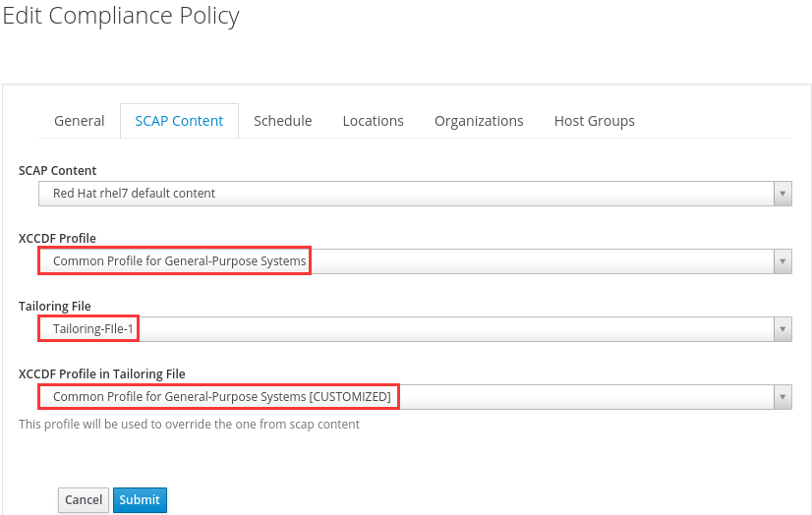The image size is (812, 515).
Task: Click the arrow icon of SCAP Content dropdown
Action: point(783,194)
